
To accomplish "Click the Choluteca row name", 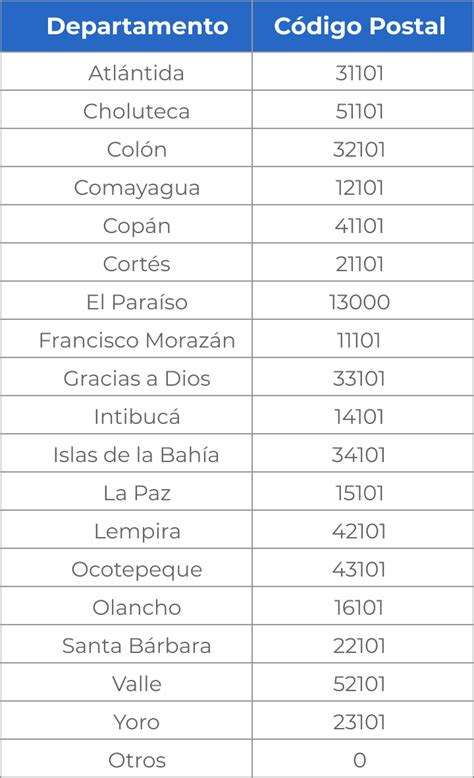I will click(136, 111).
